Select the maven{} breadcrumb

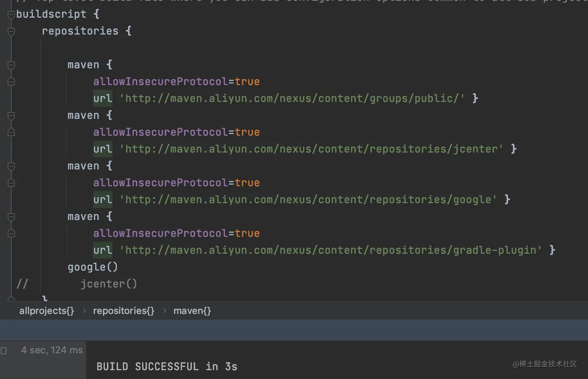192,311
